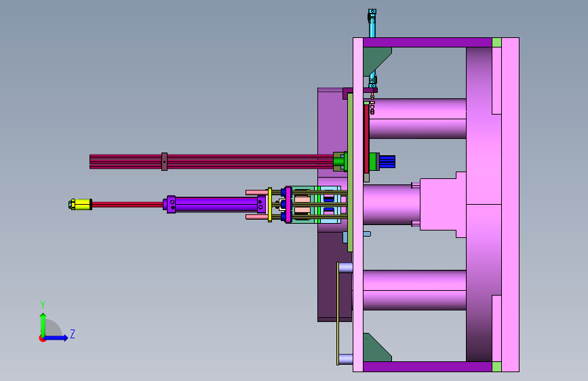
Task: Select the green Y-axis arrow of the triad
Action: tap(43, 325)
